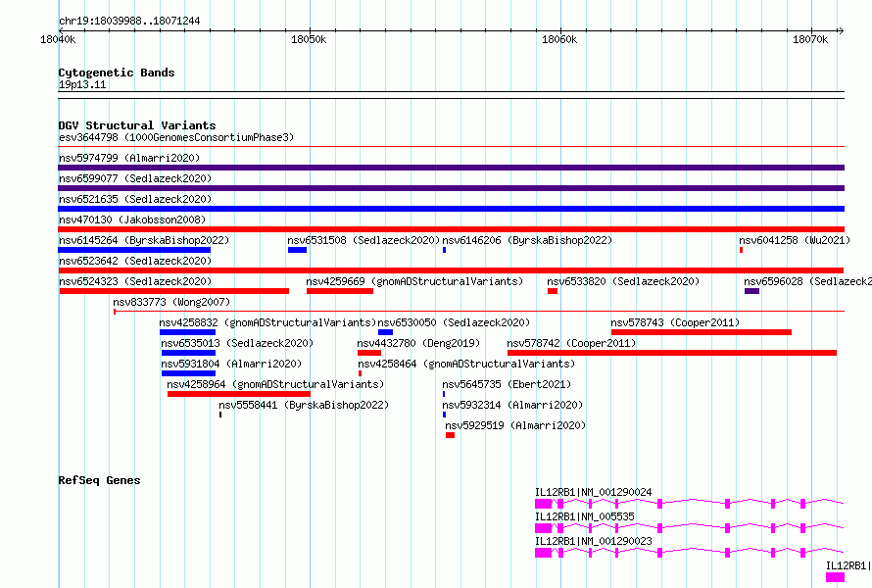The image size is (872, 588).
Task: Click the nsv5931804 (Almarri2020) blue bar
Action: 188,373
